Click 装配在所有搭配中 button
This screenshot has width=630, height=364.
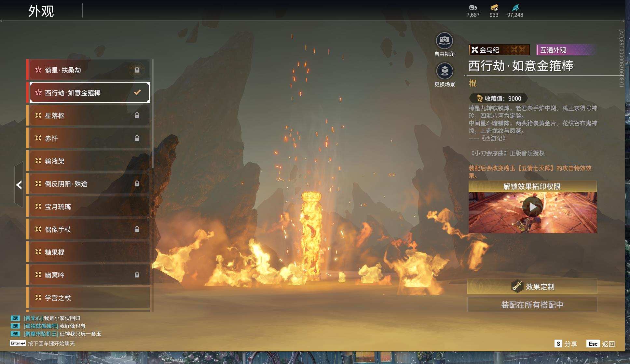coord(532,305)
